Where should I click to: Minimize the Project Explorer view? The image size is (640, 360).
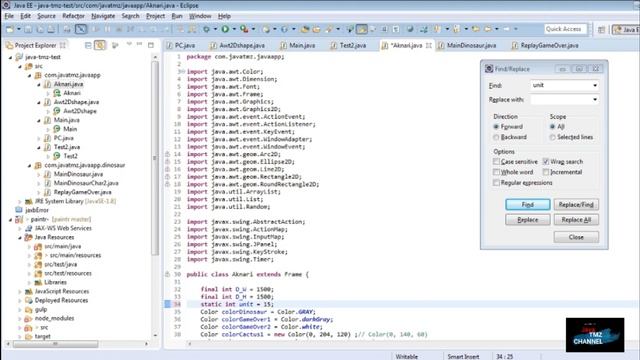[x=140, y=44]
